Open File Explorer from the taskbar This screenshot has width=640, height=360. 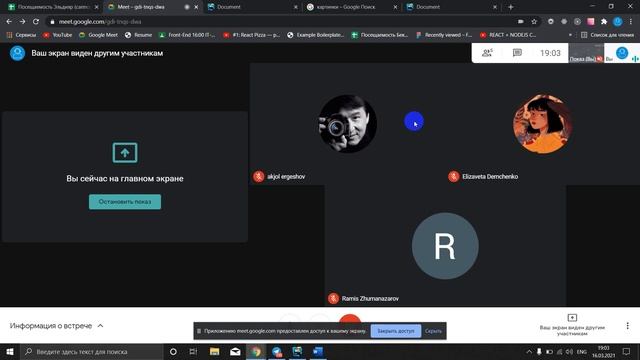pos(214,351)
